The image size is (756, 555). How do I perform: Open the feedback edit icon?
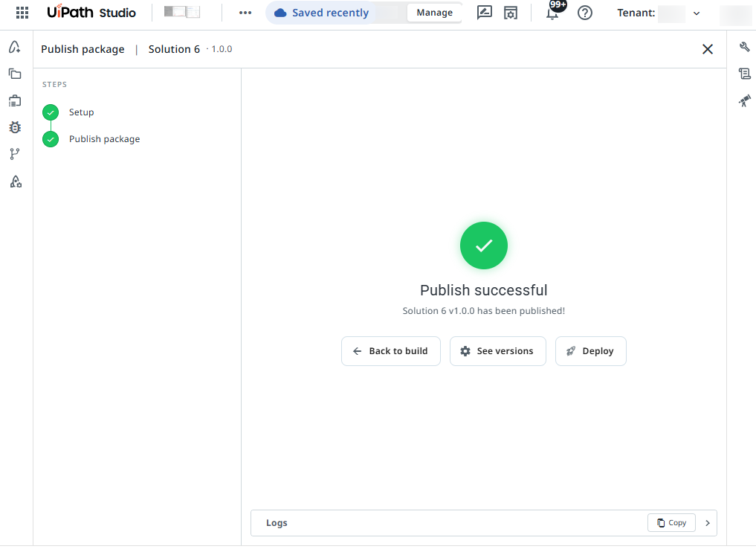point(484,13)
